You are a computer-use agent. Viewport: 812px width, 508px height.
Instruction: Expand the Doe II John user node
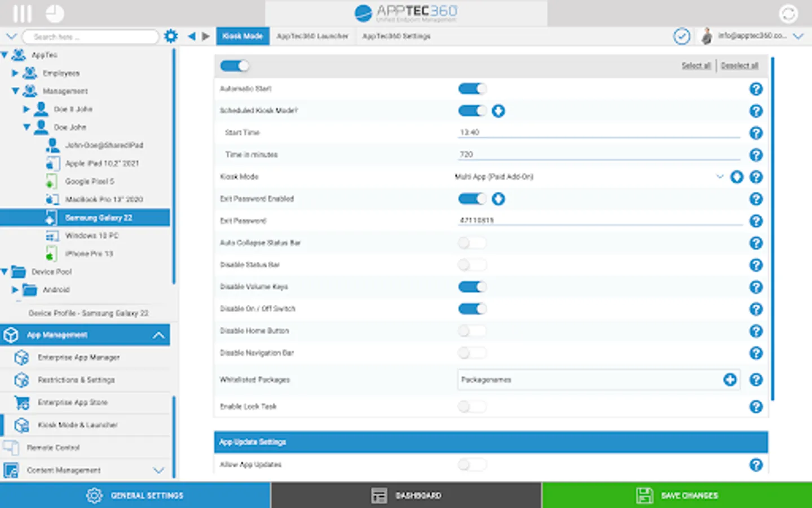tap(27, 109)
